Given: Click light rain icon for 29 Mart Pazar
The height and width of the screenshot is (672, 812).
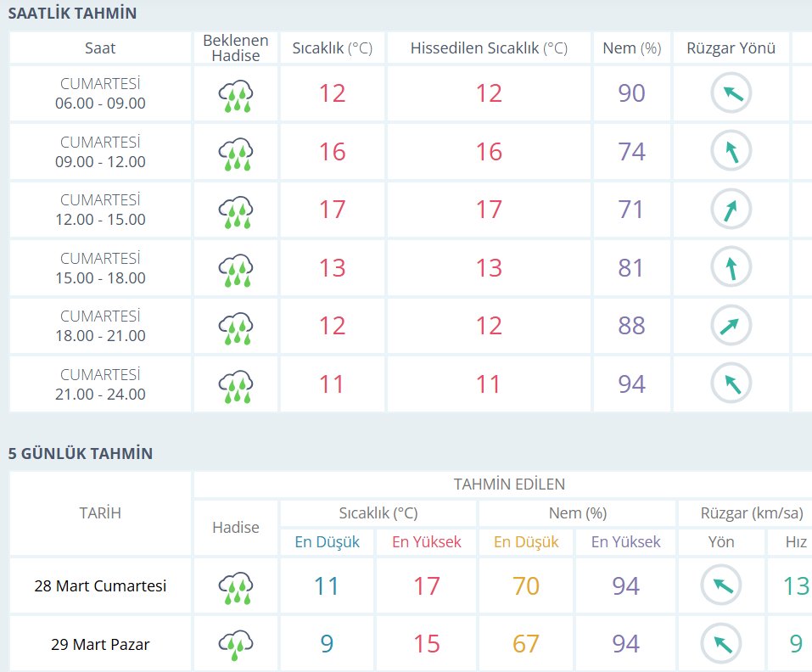Looking at the screenshot, I should pos(236,644).
